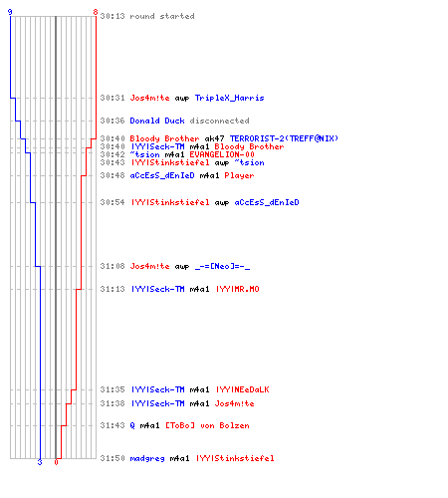448x498 pixels.
Task: Click victim |YY|MR.MO at 31:13
Action: [x=237, y=289]
